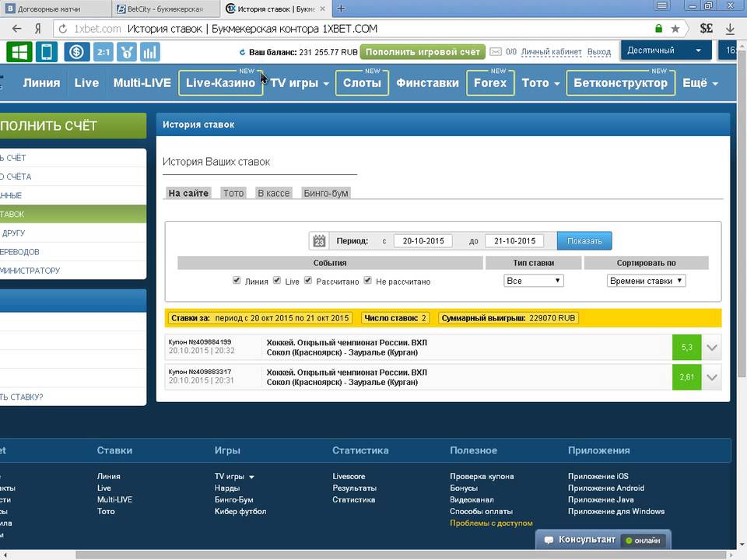
Task: Open browser downloads arrow icon
Action: pos(730,29)
